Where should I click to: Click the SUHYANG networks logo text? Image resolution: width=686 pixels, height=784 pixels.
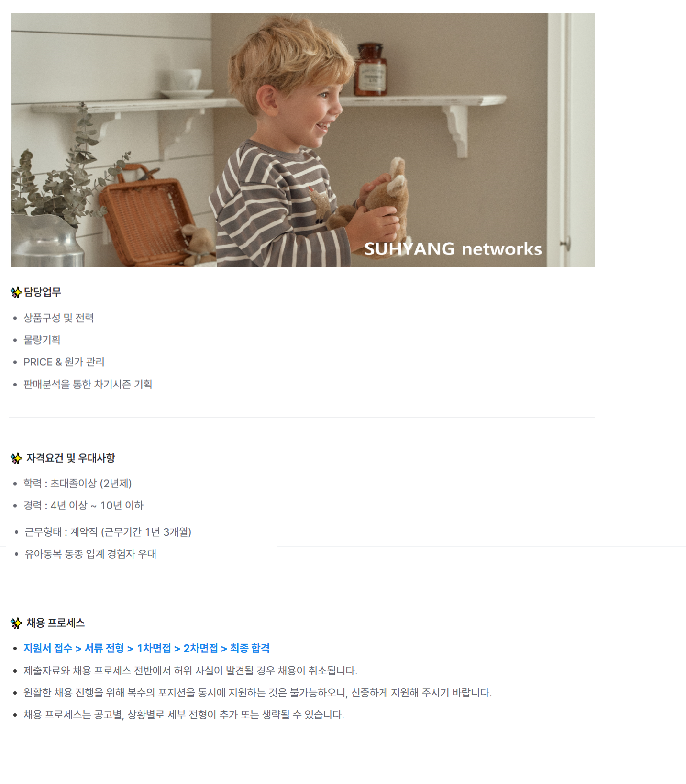pos(453,249)
